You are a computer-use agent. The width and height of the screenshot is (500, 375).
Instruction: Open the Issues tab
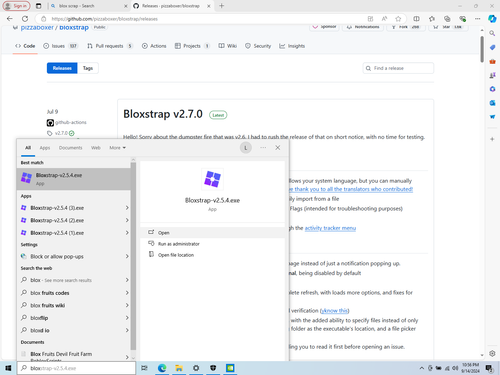coord(60,46)
